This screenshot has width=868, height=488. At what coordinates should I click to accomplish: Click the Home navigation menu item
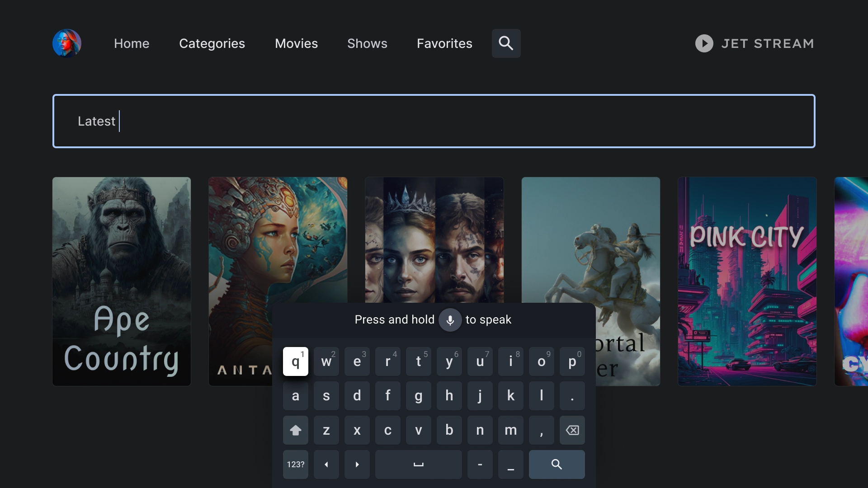click(131, 43)
